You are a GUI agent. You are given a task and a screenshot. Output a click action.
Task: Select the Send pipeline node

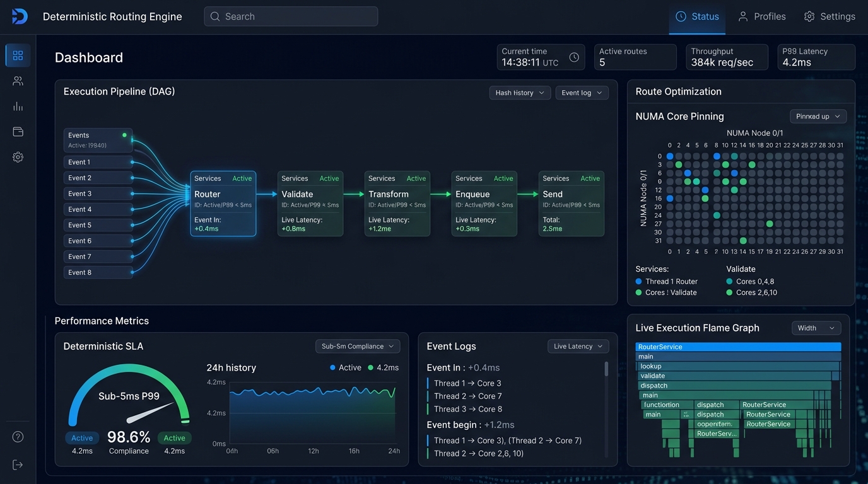click(x=572, y=204)
